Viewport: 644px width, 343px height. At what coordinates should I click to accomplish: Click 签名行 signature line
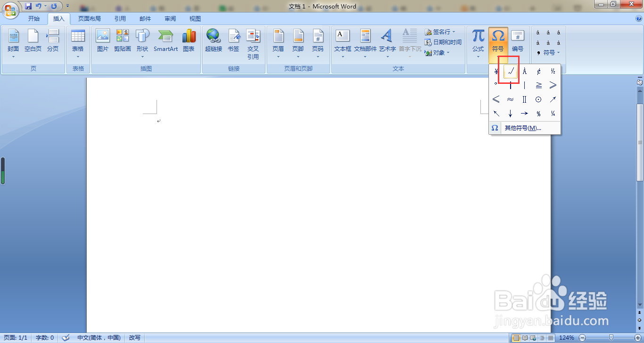click(440, 32)
